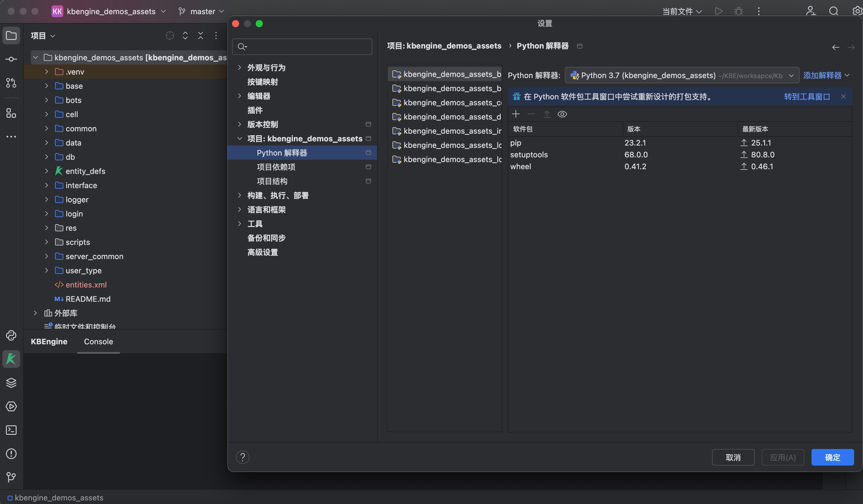Open the Python Packages layers icon
The width and height of the screenshot is (863, 504).
pyautogui.click(x=11, y=382)
